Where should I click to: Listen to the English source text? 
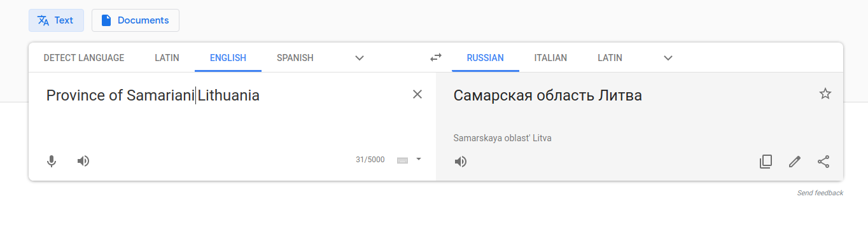pyautogui.click(x=83, y=161)
